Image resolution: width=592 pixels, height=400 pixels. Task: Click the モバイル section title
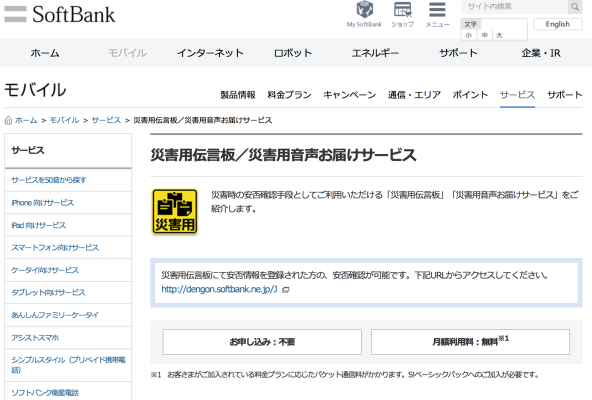(35, 90)
